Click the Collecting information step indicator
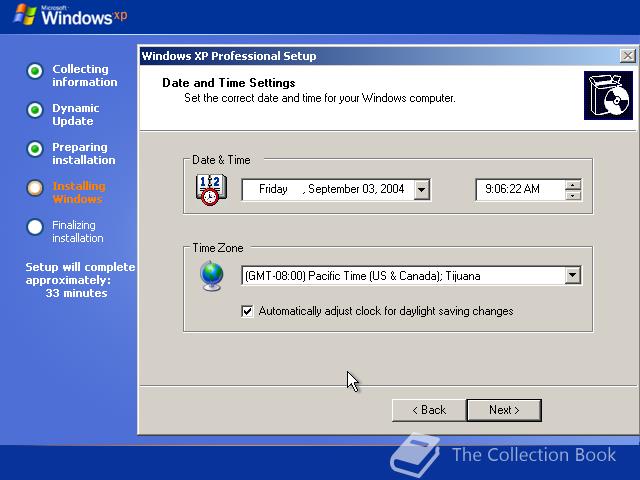The height and width of the screenshot is (480, 640). [35, 71]
